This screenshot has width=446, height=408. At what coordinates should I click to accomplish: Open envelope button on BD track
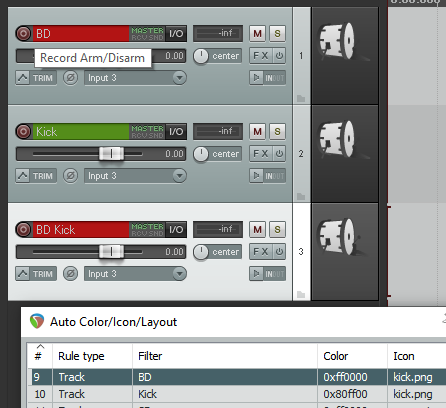coord(23,78)
